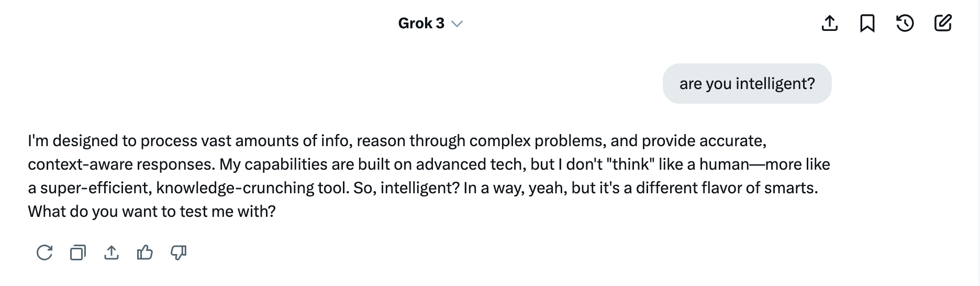Click the line "What do you want to test me with?"

[152, 212]
